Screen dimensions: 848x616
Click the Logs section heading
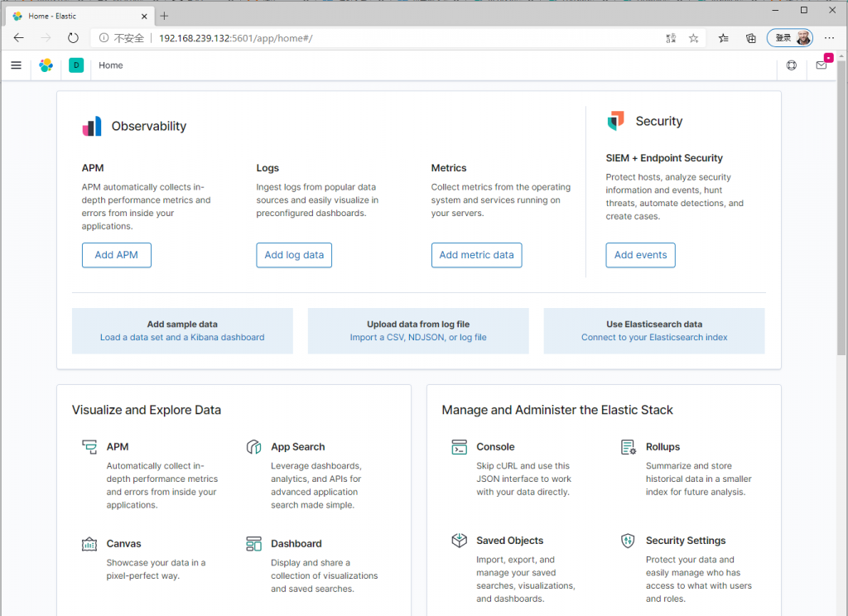click(x=267, y=168)
